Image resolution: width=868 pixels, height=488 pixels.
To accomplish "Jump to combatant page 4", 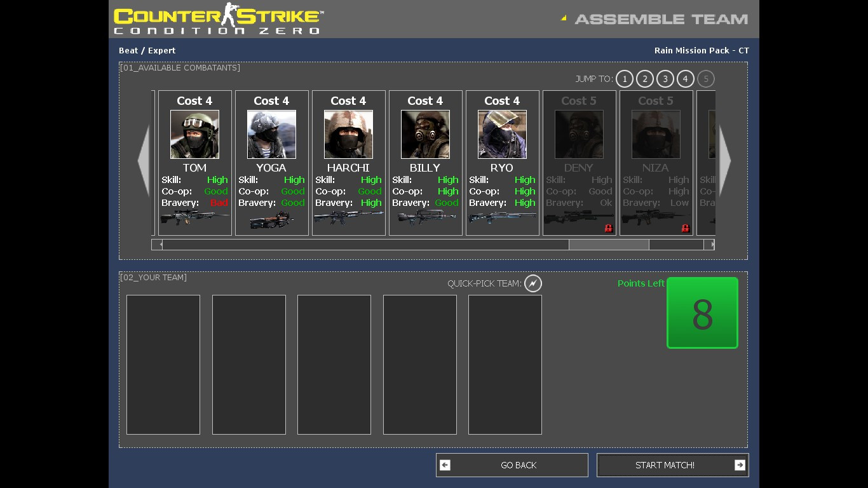I will (686, 79).
